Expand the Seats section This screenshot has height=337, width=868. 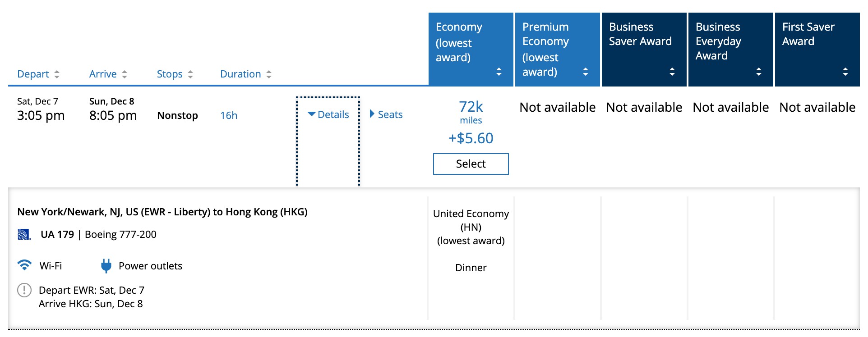pyautogui.click(x=386, y=114)
